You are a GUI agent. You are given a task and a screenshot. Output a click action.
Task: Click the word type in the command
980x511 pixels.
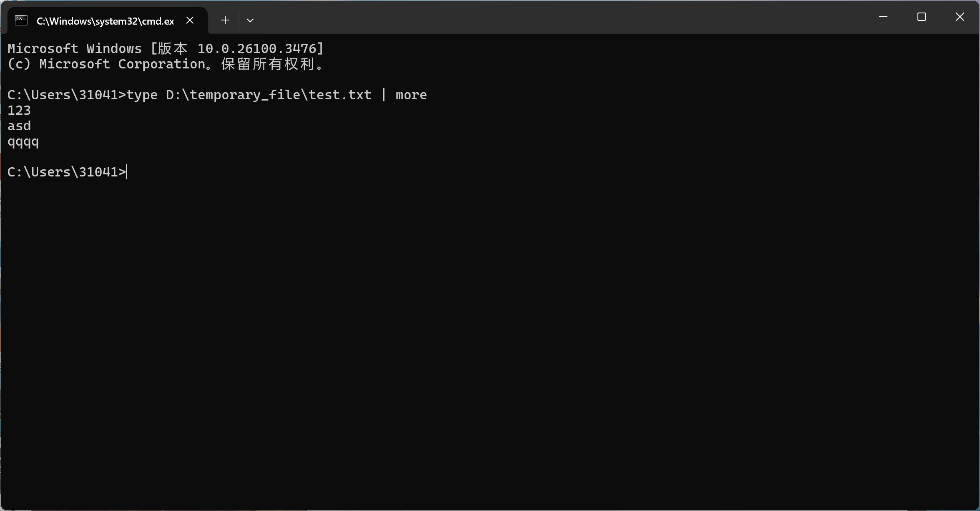tap(142, 95)
